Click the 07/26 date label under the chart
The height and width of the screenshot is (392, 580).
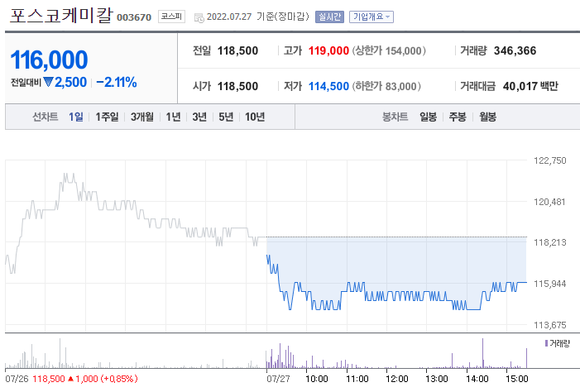point(17,379)
